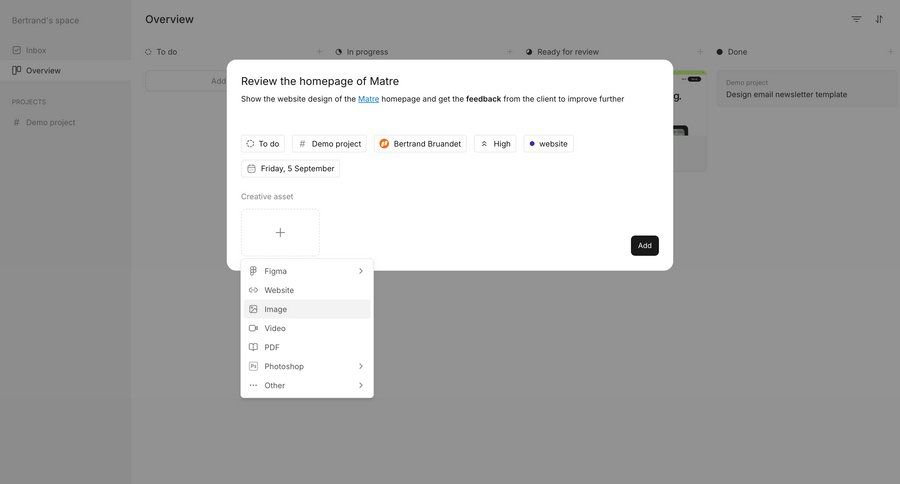Click the plus icon in Done column
Screen dimensions: 900x484
890,52
